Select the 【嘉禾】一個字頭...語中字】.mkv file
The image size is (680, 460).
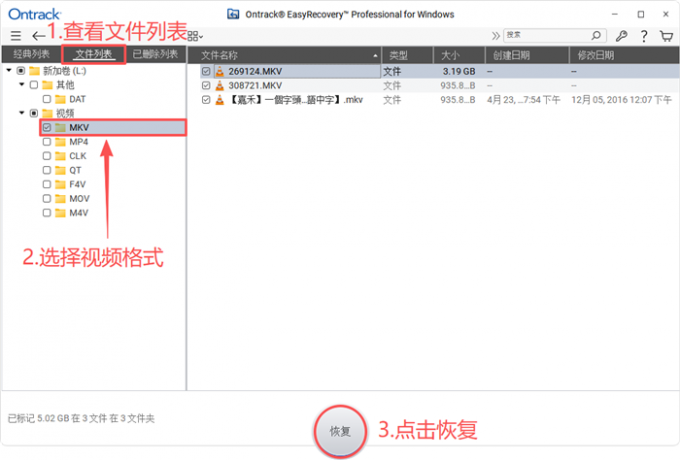tap(295, 100)
